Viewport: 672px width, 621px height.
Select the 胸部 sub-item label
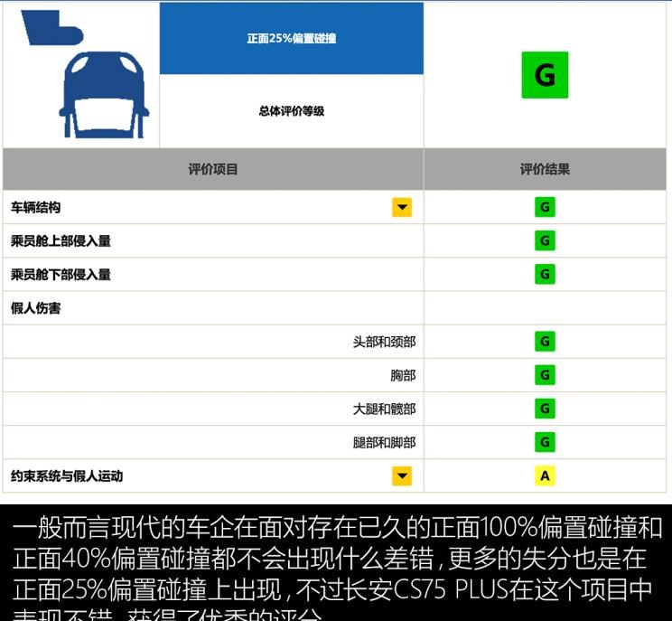click(403, 375)
